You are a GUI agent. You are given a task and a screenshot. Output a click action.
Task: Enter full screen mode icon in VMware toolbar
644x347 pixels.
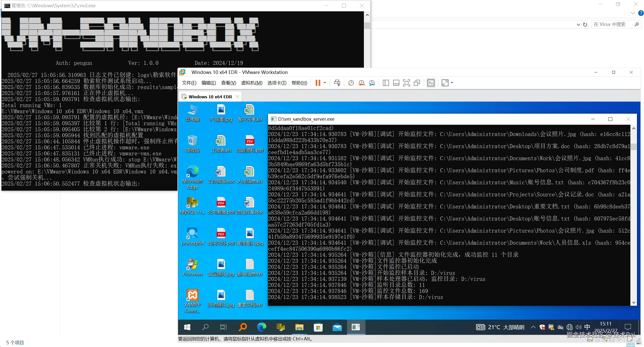click(406, 83)
